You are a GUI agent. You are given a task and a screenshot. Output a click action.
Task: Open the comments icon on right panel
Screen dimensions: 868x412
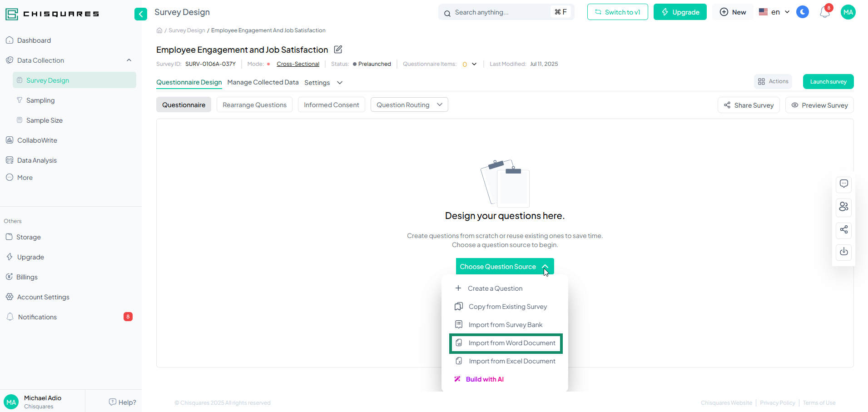click(843, 184)
